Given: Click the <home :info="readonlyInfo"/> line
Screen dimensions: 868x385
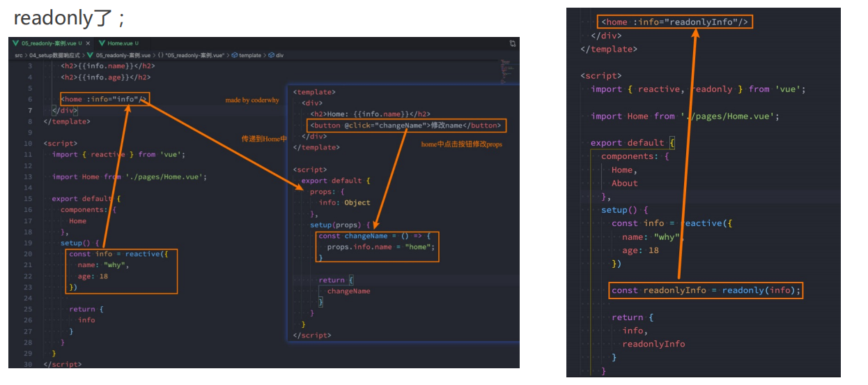Looking at the screenshot, I should click(675, 22).
